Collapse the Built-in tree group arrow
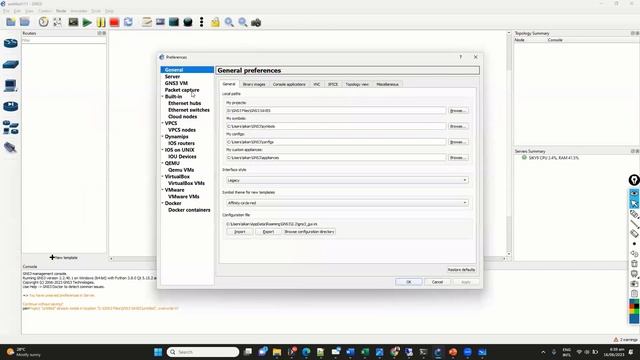Screen dimensions: 640x360 [162, 96]
